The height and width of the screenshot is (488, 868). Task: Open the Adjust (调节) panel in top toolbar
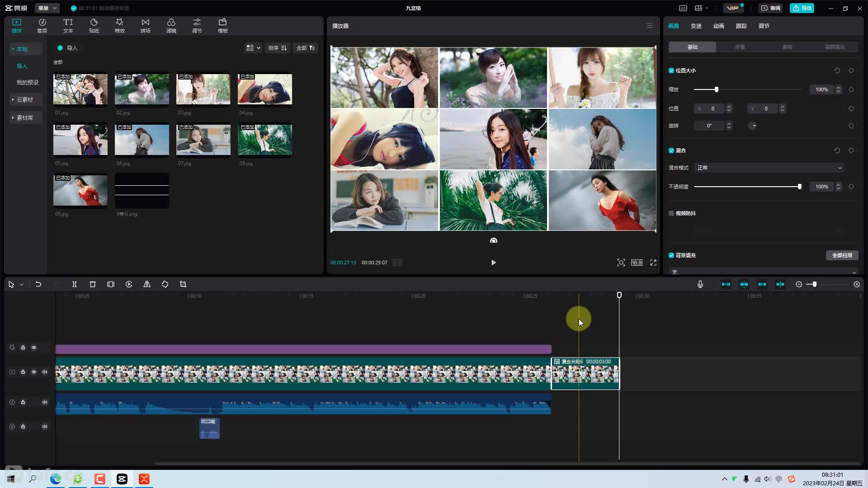coord(197,26)
